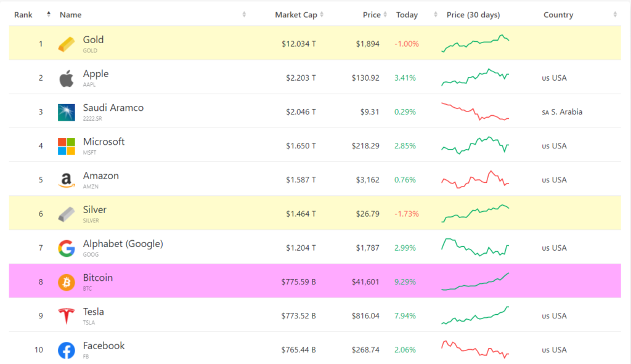Click the Market Cap column header
Image resolution: width=631 pixels, height=364 pixels.
click(x=296, y=15)
